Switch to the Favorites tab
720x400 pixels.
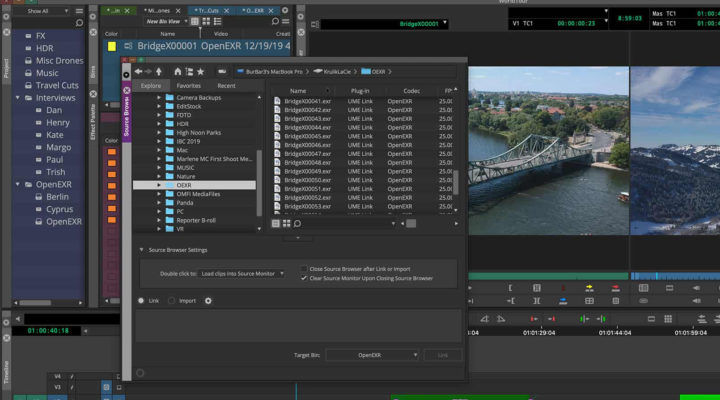[188, 86]
